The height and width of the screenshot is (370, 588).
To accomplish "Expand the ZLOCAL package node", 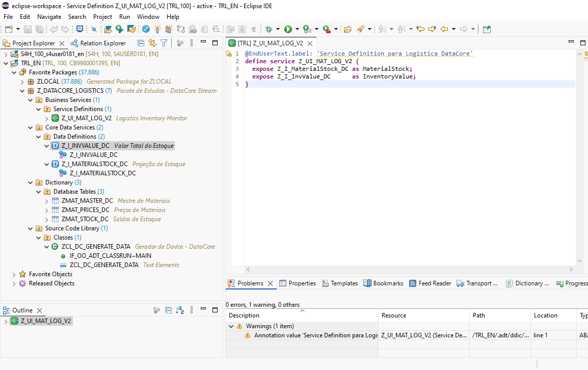I will [22, 82].
